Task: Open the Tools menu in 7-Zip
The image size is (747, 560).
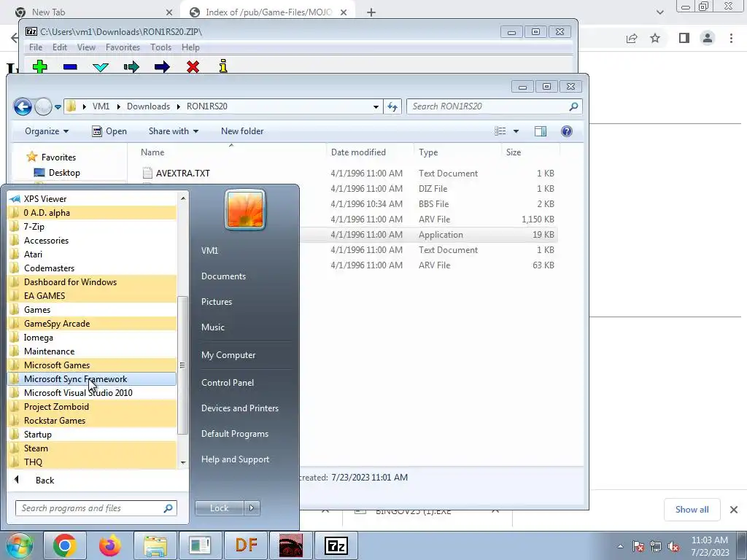Action: click(x=160, y=47)
